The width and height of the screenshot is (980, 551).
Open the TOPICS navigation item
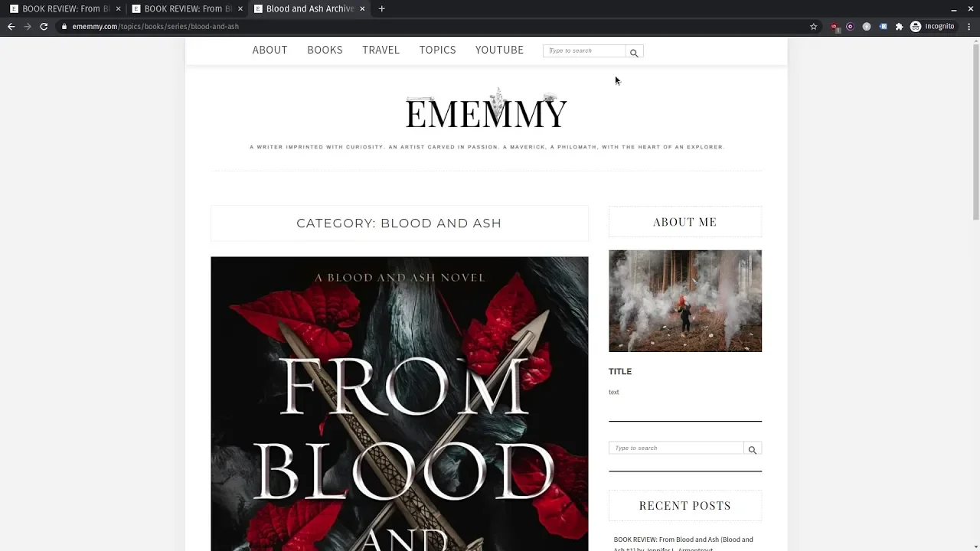(437, 50)
